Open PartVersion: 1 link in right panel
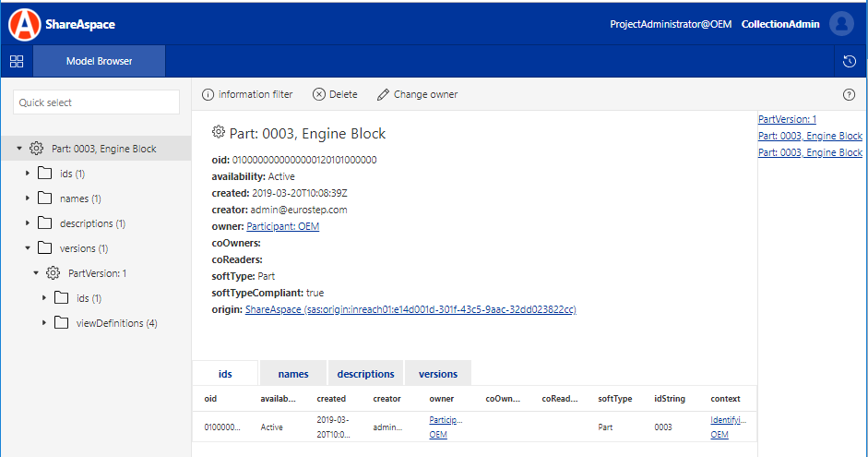 786,119
